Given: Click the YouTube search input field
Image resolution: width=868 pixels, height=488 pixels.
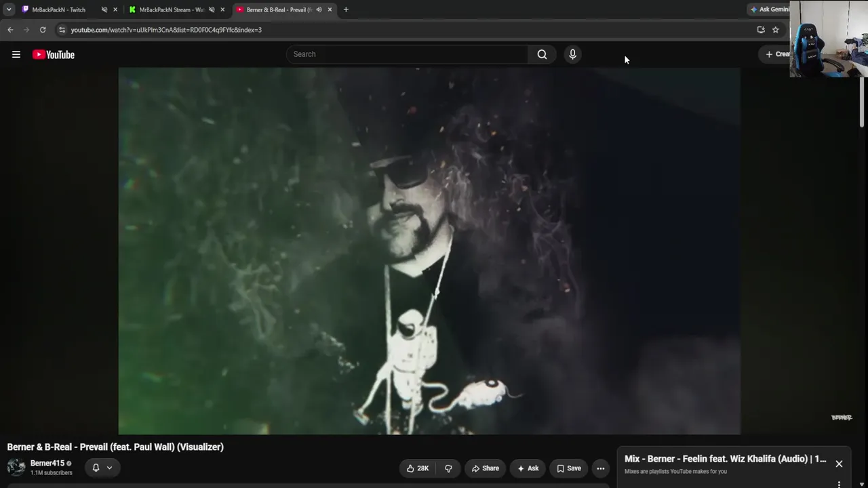Looking at the screenshot, I should click(407, 54).
